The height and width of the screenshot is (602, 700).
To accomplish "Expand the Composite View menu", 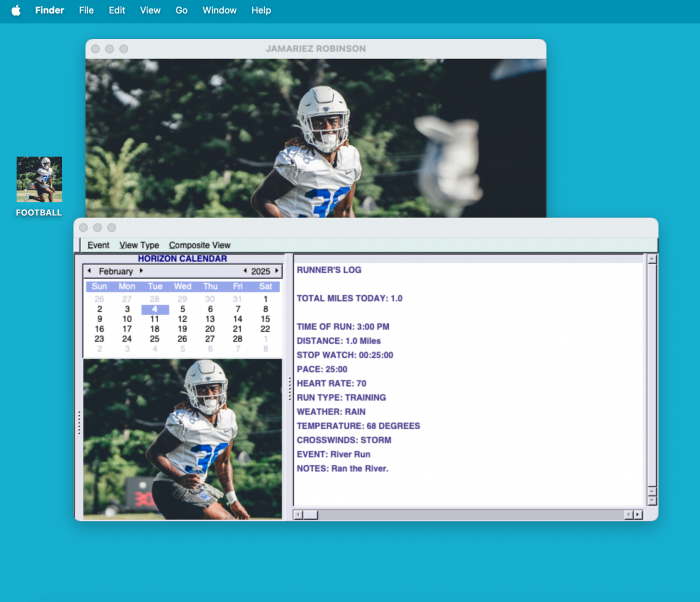I will coord(199,245).
